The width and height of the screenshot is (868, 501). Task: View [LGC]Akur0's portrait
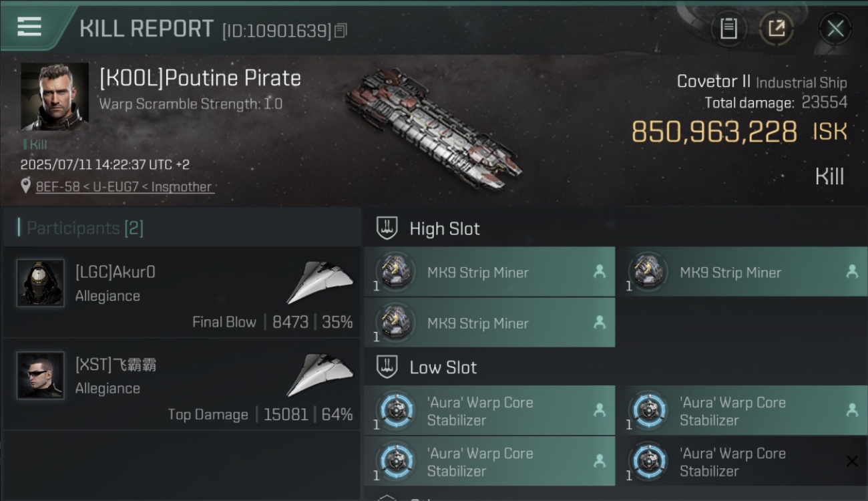(41, 283)
